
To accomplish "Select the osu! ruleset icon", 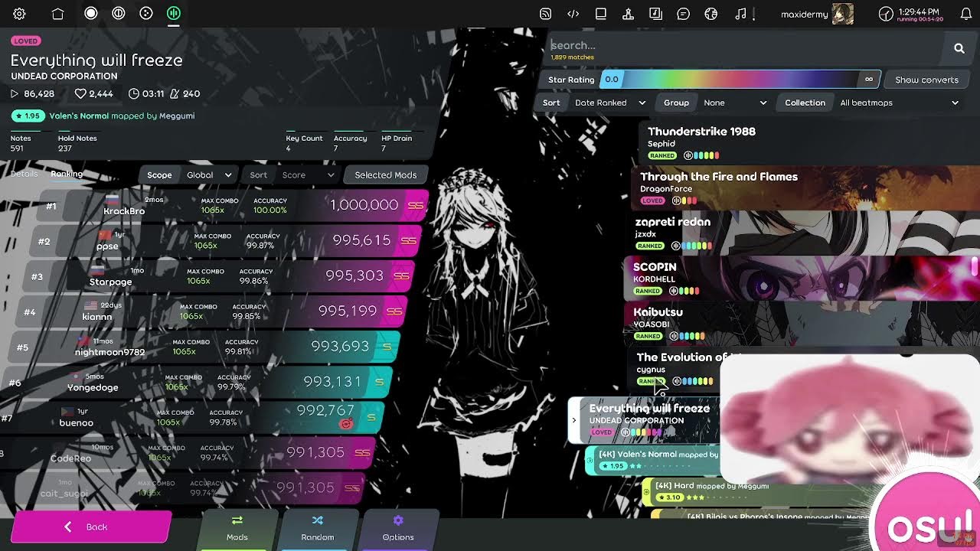I will point(91,13).
